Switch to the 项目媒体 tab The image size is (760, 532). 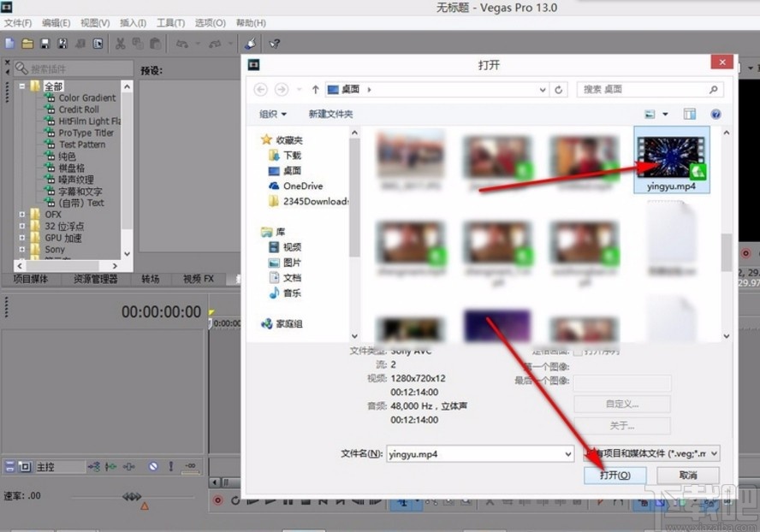(x=31, y=279)
